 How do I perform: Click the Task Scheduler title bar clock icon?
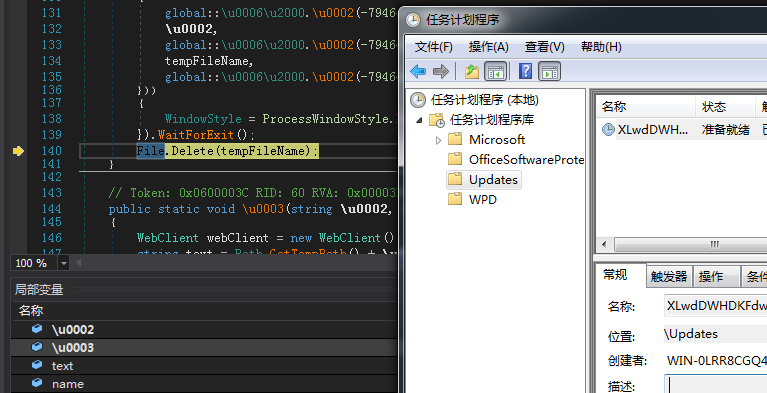pyautogui.click(x=413, y=20)
